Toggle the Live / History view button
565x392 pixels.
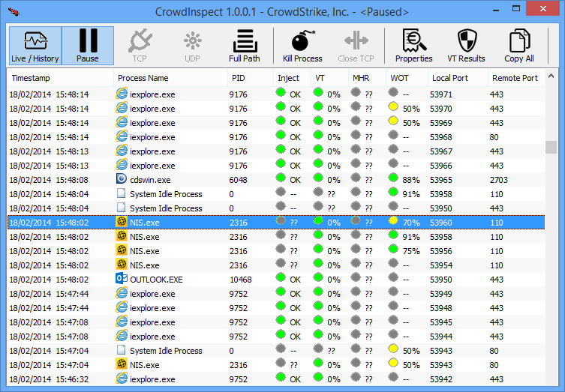pos(35,46)
